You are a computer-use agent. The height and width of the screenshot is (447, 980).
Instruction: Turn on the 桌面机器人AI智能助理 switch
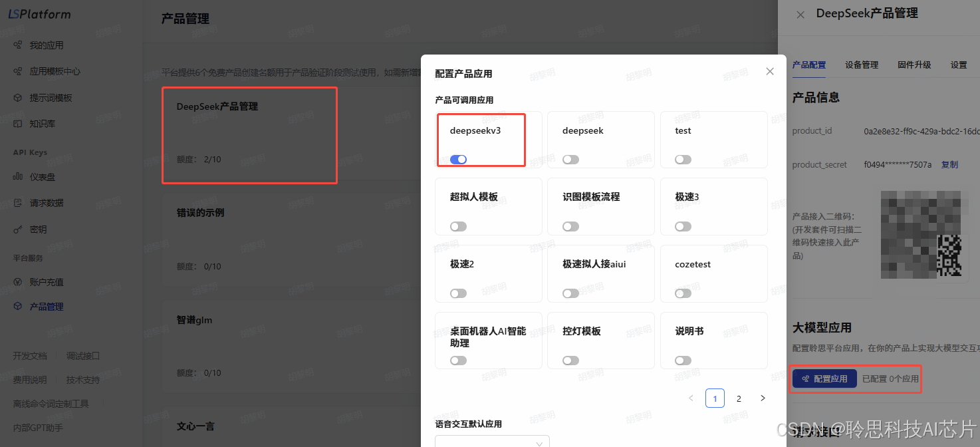click(458, 361)
